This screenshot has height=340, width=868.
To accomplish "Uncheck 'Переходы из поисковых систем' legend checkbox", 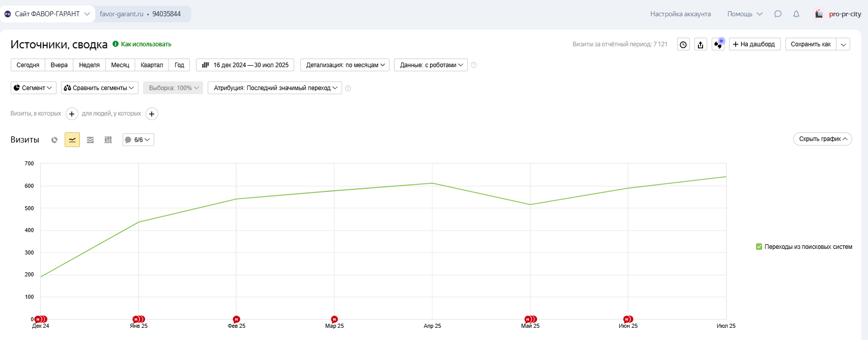I will pyautogui.click(x=759, y=247).
